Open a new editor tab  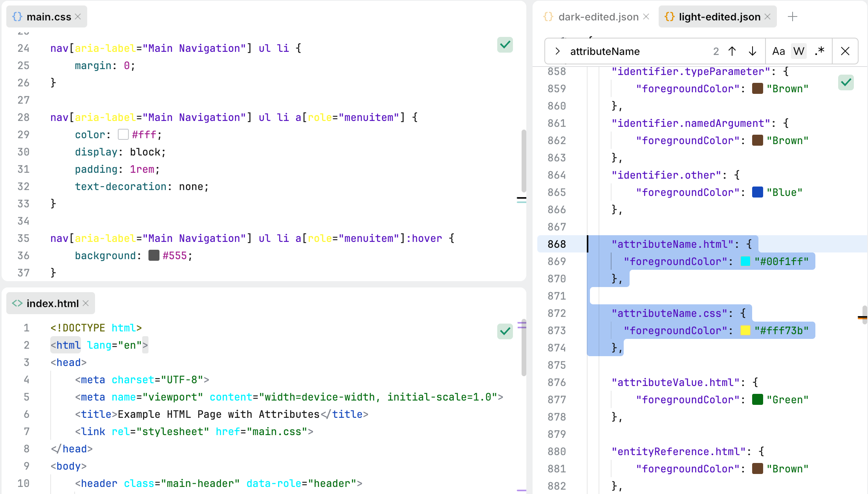[793, 17]
